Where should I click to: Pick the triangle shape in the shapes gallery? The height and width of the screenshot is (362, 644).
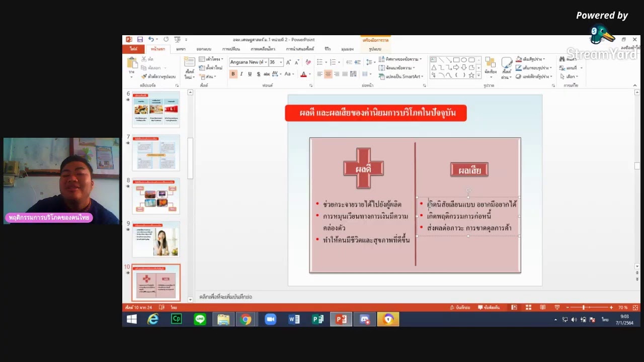pos(433,67)
